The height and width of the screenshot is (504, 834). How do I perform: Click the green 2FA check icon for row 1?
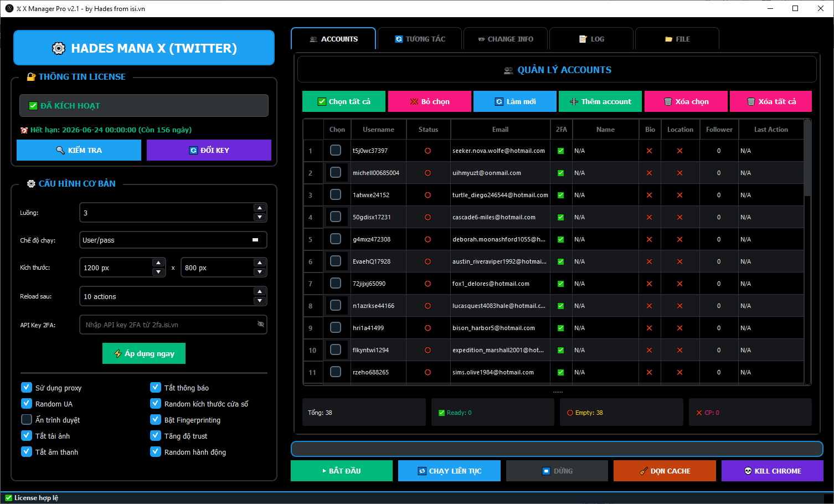tap(561, 150)
